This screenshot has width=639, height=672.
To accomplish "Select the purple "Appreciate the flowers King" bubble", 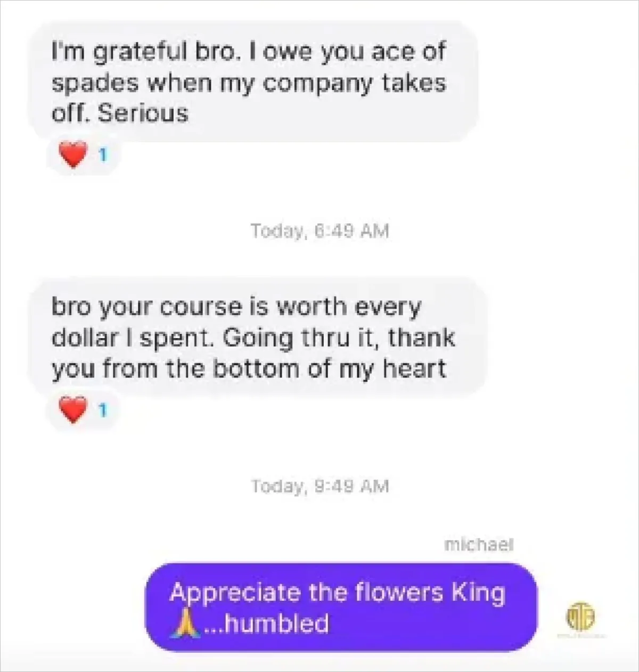I will [341, 607].
